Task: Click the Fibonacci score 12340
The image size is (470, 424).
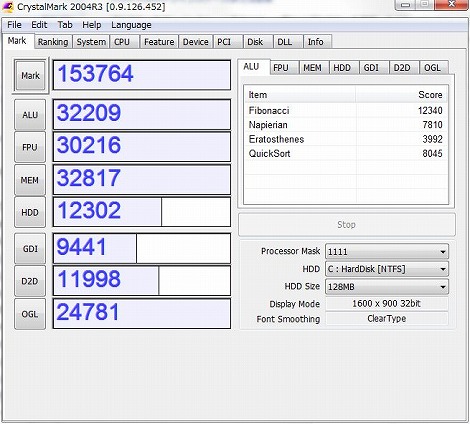Action: coord(430,110)
